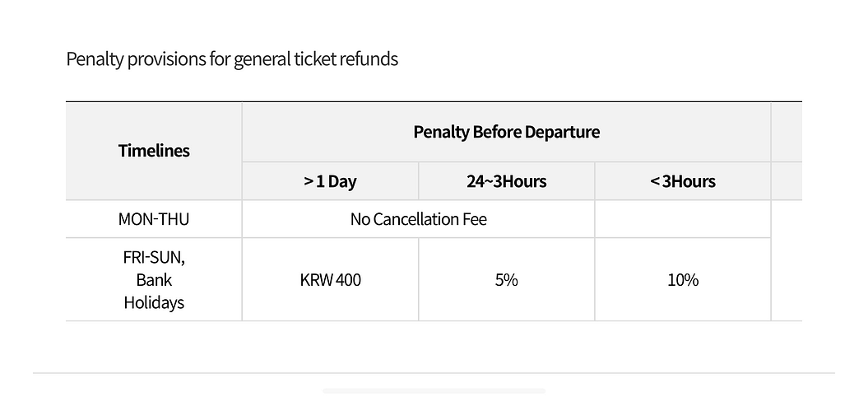Click the divider line above the scrollbar
The height and width of the screenshot is (402, 868).
(434, 373)
